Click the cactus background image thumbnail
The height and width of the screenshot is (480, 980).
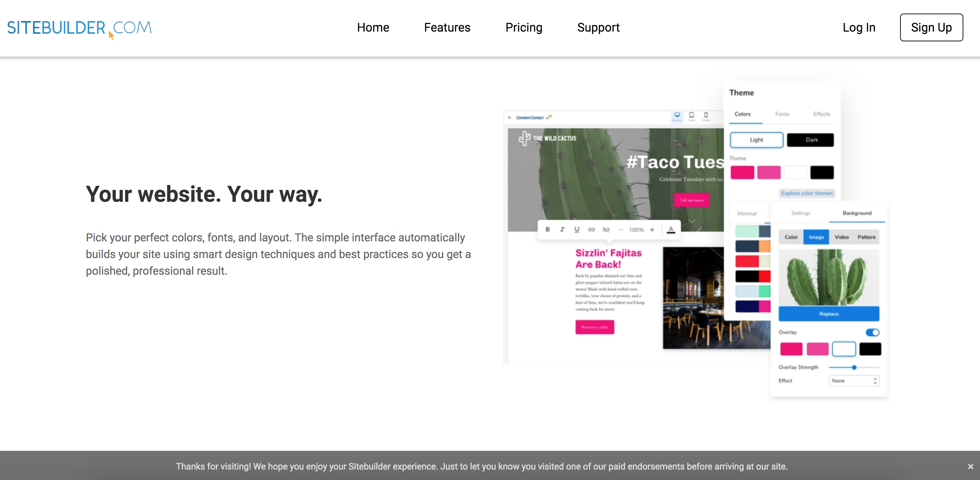(828, 277)
